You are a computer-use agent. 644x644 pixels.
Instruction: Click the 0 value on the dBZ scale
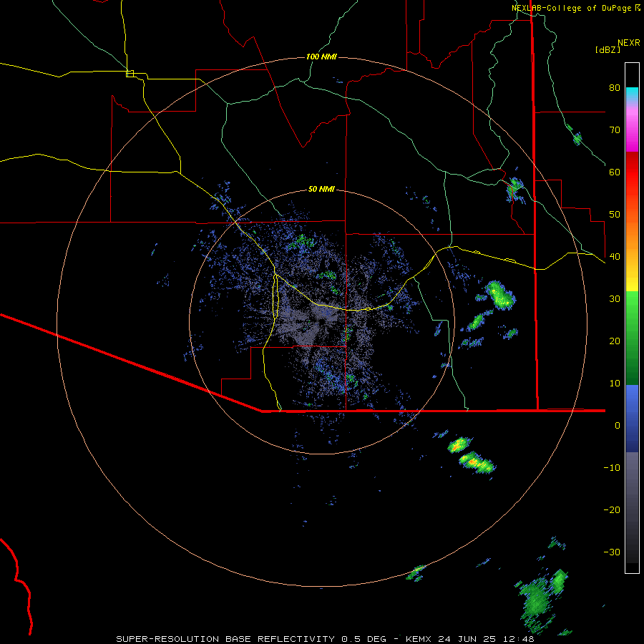[618, 426]
